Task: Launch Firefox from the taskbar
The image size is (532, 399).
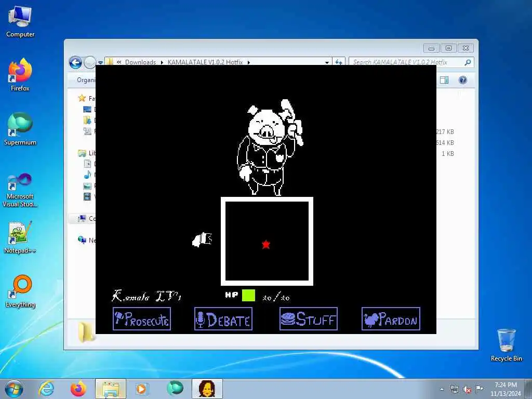Action: tap(78, 389)
